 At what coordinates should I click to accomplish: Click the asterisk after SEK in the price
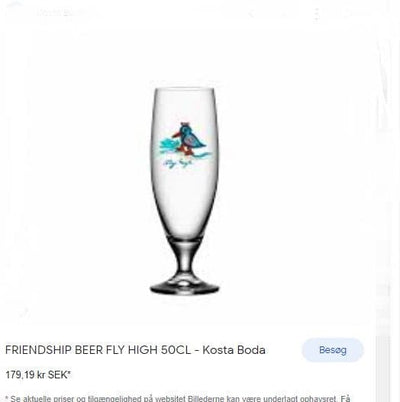(69, 373)
